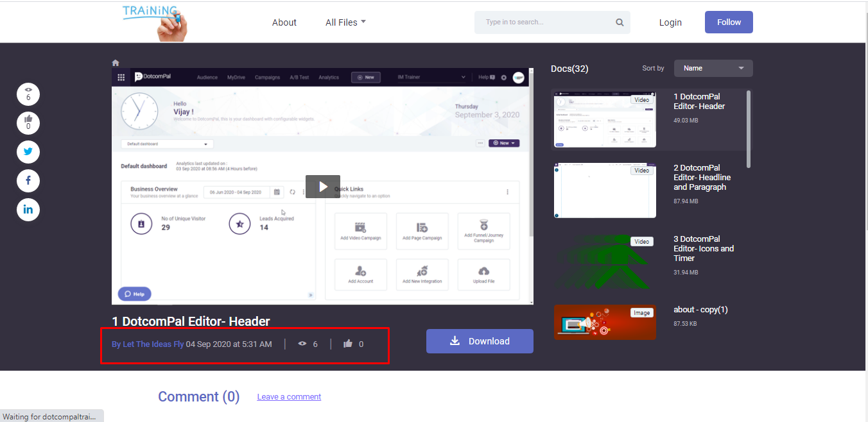Open thumbnail of 2 DotcomPal Editor- Headline and Paragraph
This screenshot has height=422, width=868.
point(605,190)
